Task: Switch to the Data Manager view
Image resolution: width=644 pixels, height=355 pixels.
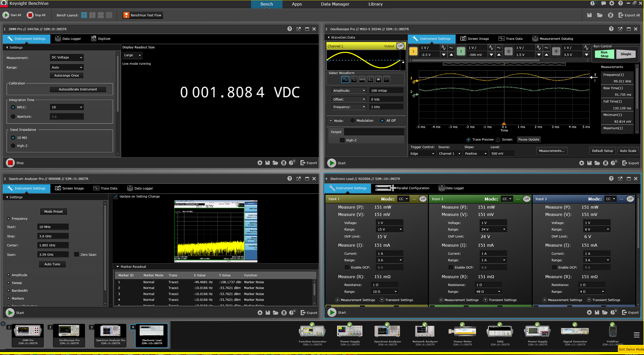Action: [335, 4]
